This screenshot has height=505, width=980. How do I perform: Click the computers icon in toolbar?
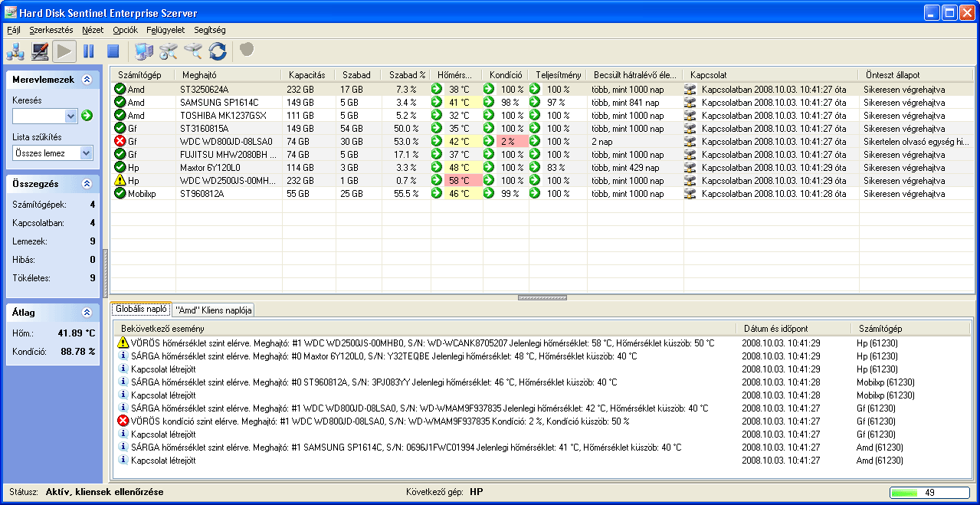coord(143,51)
